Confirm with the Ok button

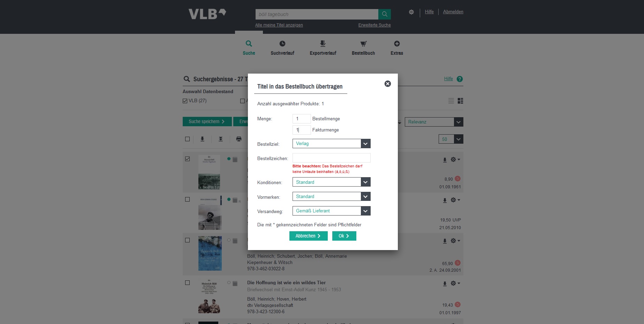click(344, 236)
